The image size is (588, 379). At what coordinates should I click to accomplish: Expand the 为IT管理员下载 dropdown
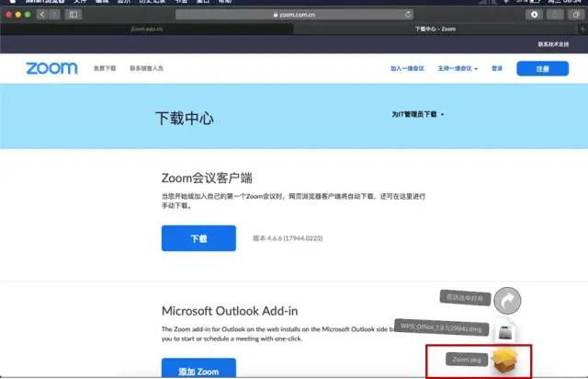click(x=417, y=115)
